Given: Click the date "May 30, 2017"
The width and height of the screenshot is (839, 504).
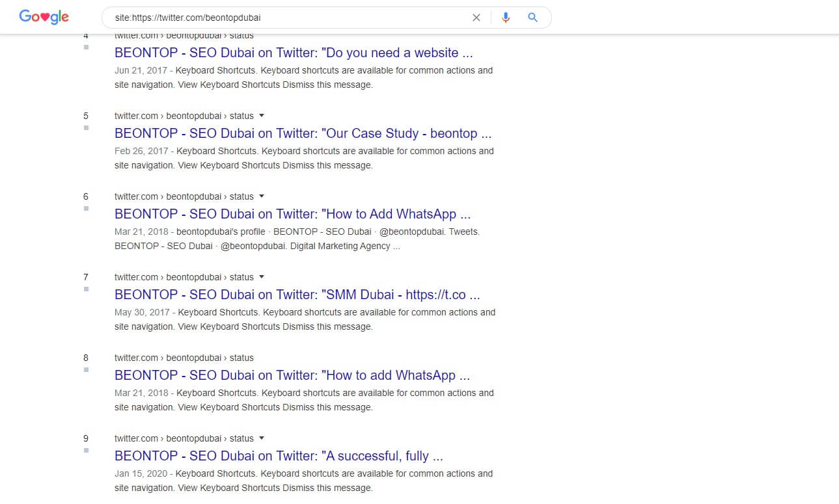Looking at the screenshot, I should tap(142, 312).
